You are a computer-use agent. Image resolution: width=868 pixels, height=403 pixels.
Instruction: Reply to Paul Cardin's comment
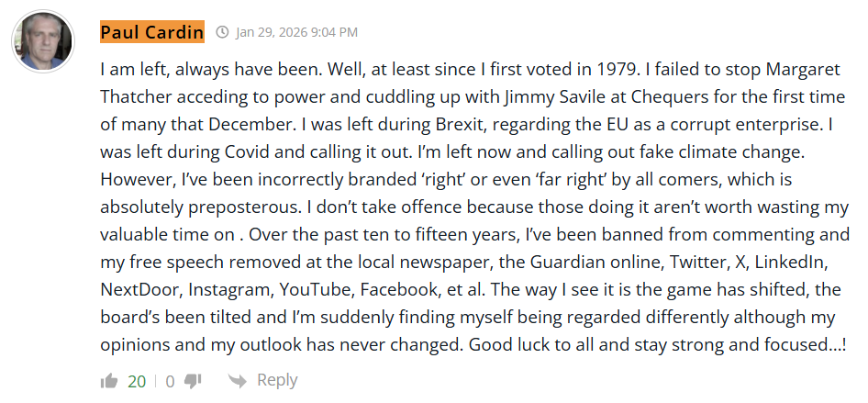277,380
